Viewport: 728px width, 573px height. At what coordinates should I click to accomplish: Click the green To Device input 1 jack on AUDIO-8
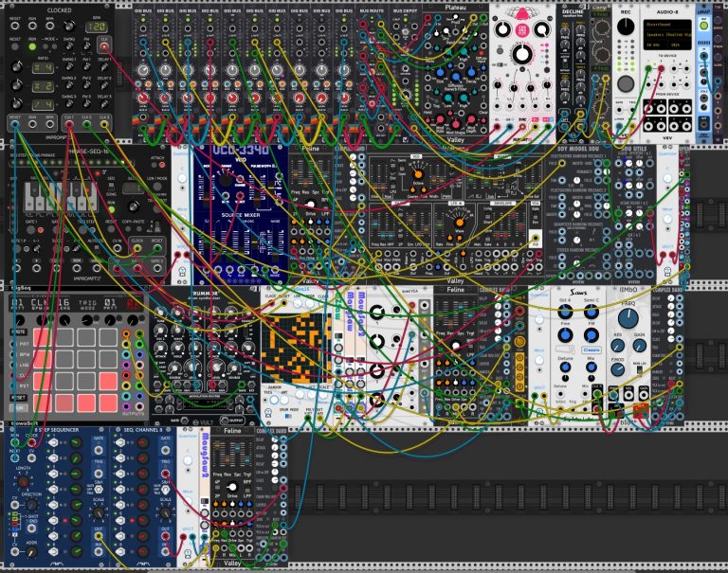tap(648, 69)
